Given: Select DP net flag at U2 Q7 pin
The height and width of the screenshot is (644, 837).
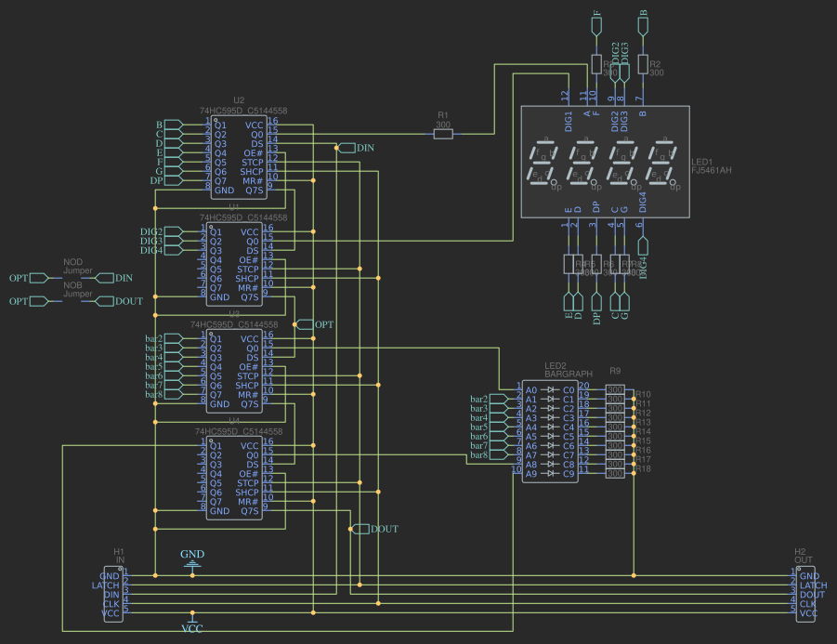Looking at the screenshot, I should 167,180.
